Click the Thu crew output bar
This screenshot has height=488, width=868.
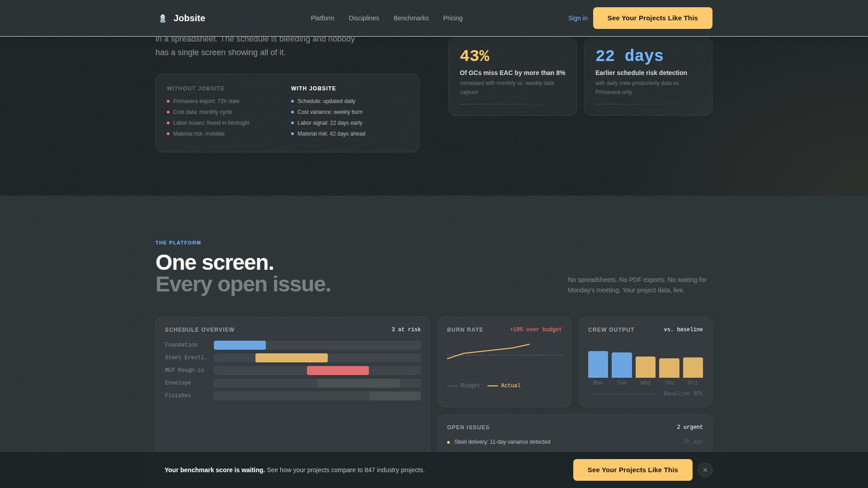click(x=669, y=368)
